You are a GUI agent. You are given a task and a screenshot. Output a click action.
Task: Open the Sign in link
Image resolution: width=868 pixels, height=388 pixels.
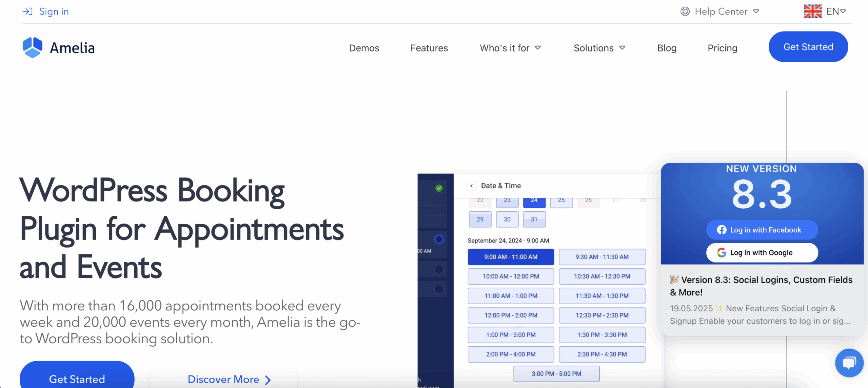tap(54, 12)
